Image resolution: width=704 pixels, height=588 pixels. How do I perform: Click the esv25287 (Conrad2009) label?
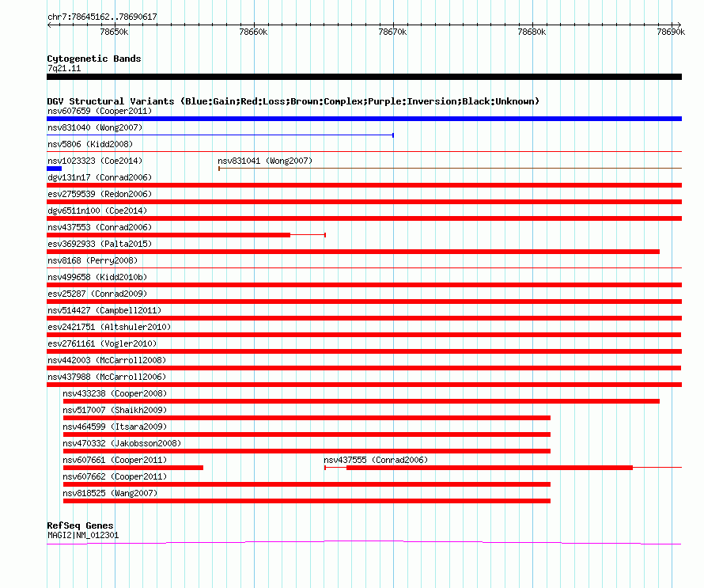tap(97, 294)
